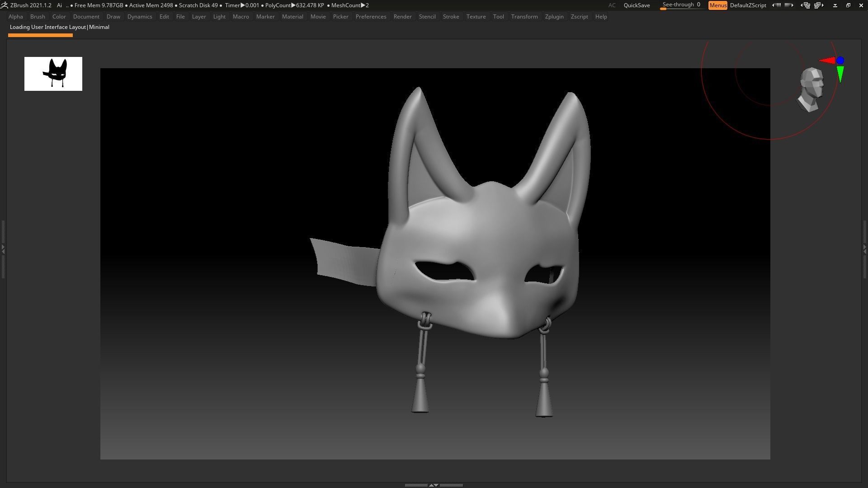Open the Macro menu
This screenshot has height=488, width=868.
[241, 17]
